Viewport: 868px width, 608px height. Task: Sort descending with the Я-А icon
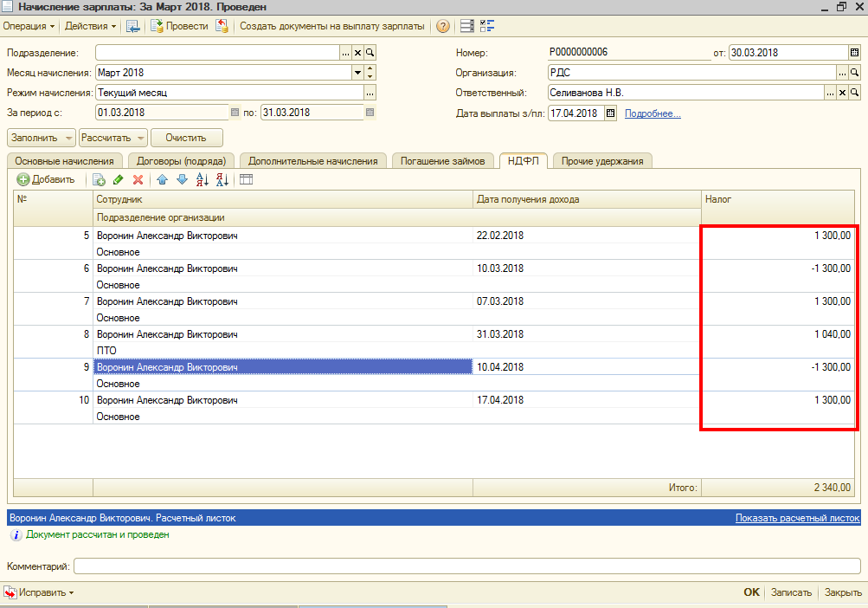click(222, 179)
